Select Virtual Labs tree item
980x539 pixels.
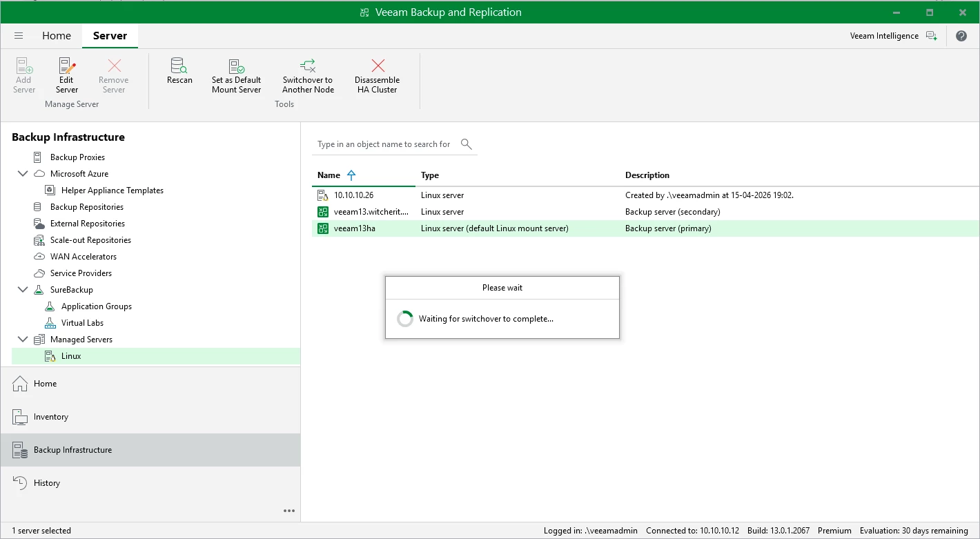(82, 323)
